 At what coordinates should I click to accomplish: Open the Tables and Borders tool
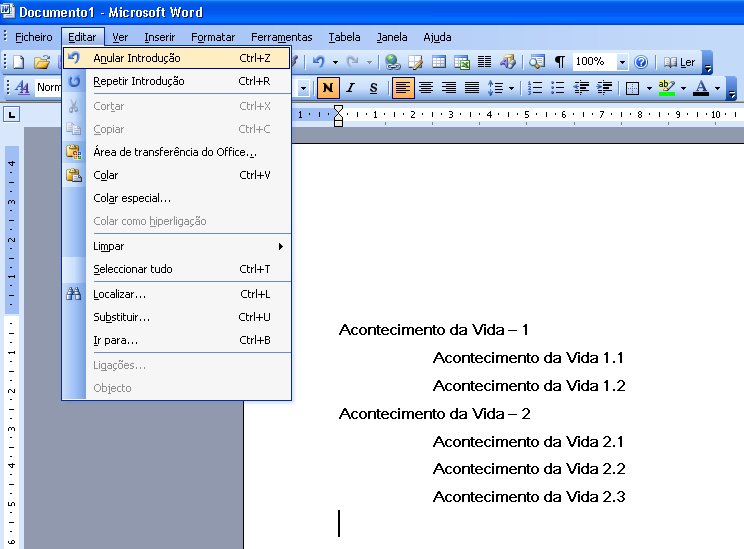pos(416,62)
